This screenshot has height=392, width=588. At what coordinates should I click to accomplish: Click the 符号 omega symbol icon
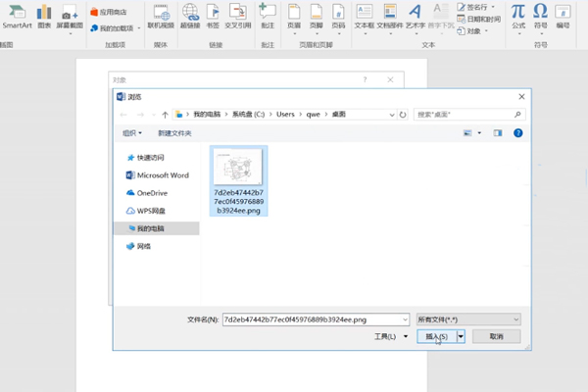(x=540, y=12)
